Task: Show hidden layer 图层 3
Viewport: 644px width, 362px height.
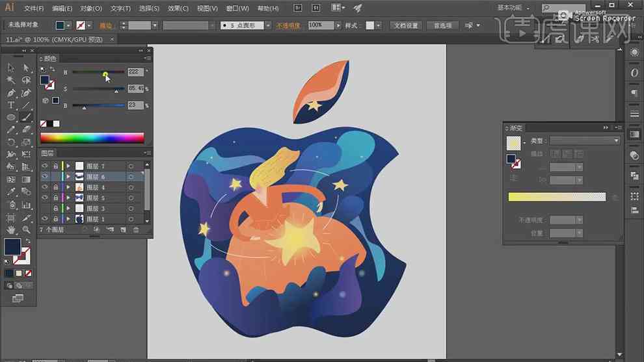Action: (45, 209)
